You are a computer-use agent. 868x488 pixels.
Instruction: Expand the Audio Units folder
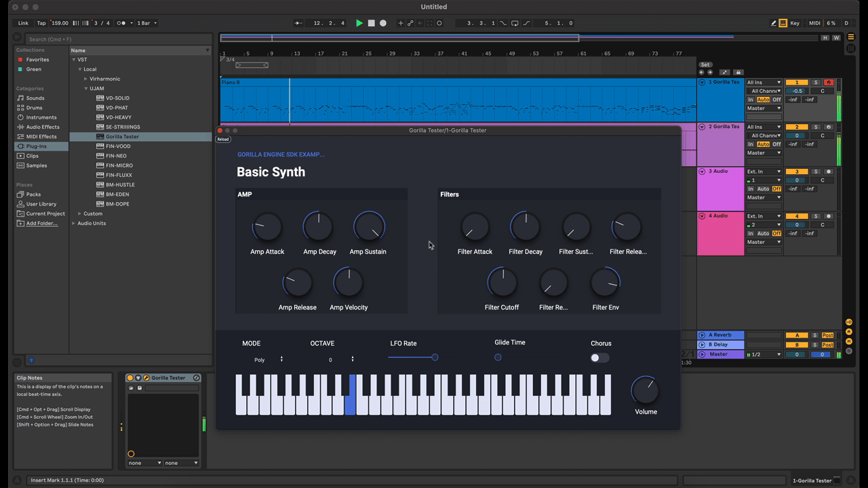coord(74,223)
